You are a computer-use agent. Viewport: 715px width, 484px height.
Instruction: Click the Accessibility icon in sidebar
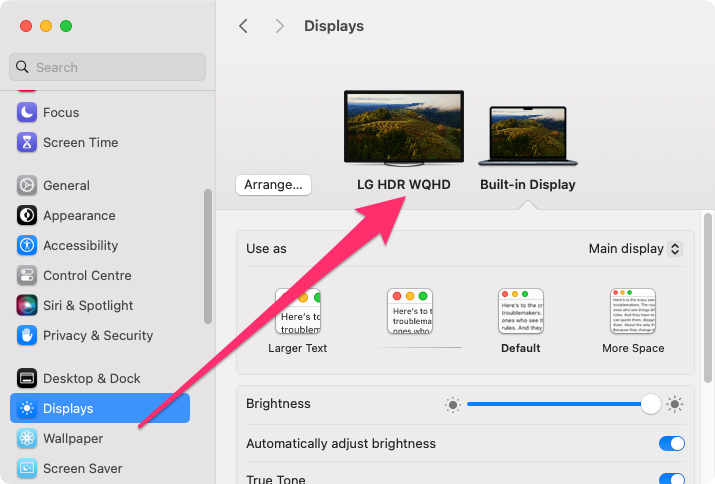27,246
